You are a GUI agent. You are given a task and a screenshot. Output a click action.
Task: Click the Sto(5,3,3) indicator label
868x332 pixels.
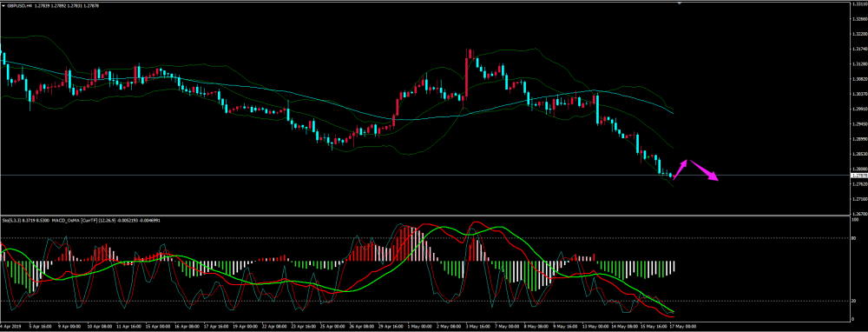coord(11,221)
